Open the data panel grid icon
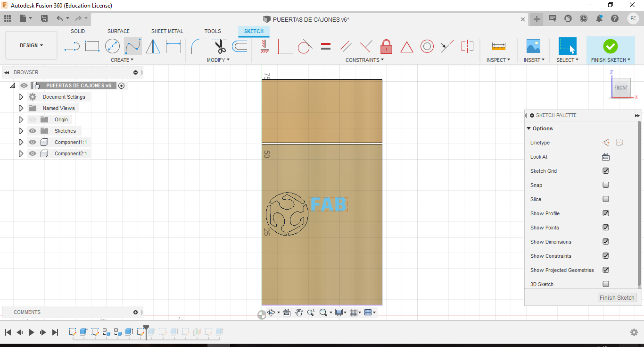The image size is (644, 347). point(8,18)
